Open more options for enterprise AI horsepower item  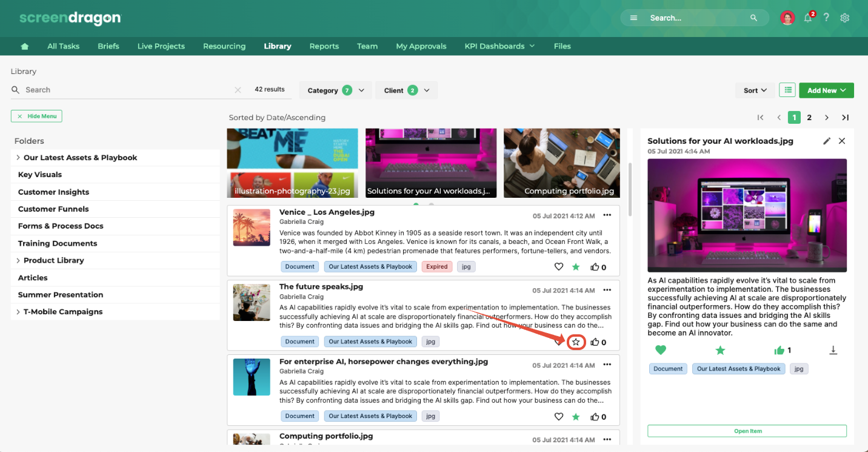(607, 364)
